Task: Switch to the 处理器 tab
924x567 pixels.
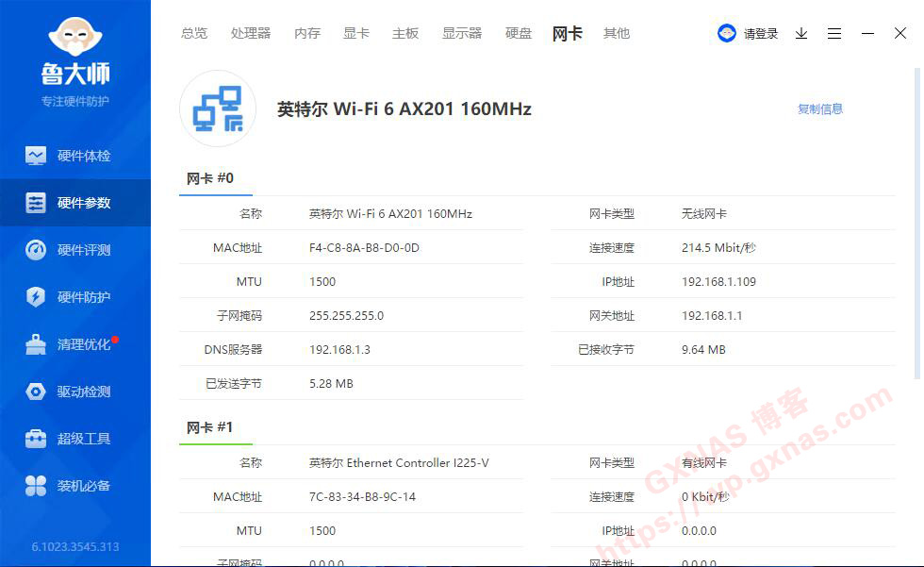Action: pos(251,33)
